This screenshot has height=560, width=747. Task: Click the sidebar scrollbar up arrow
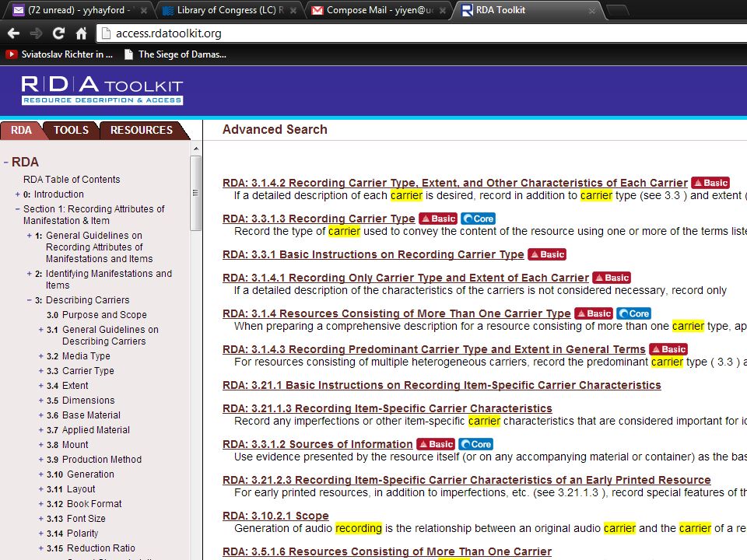tap(196, 149)
